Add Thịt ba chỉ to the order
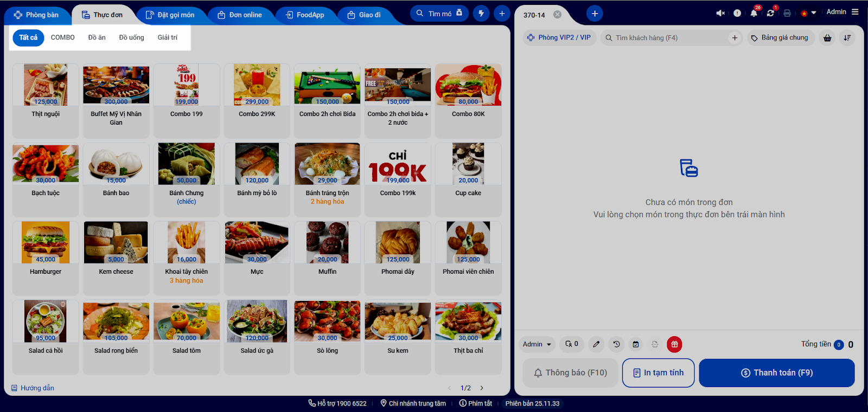 click(468, 337)
